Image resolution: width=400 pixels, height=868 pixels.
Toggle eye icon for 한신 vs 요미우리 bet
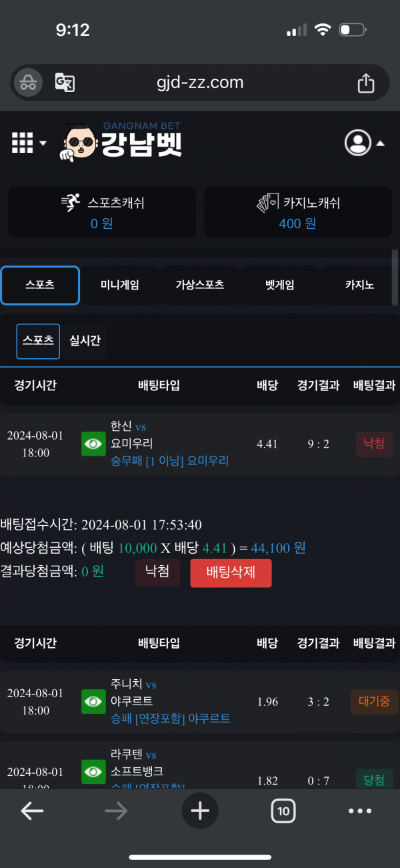94,444
